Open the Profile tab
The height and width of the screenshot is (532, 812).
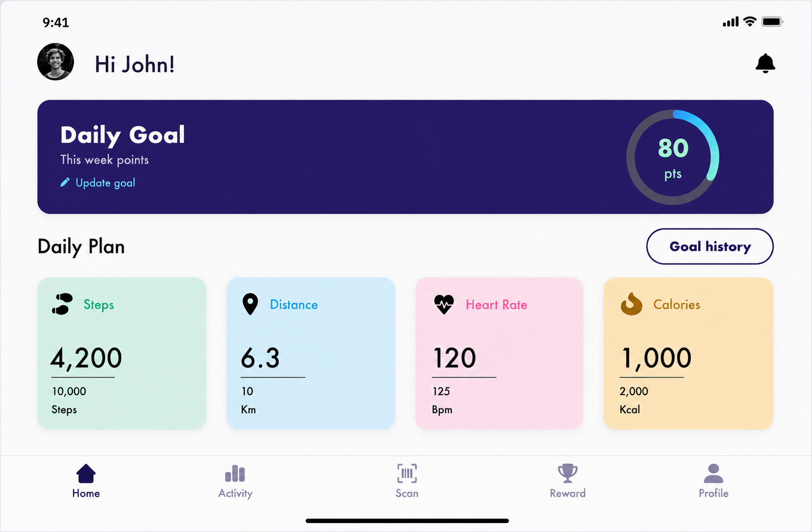(713, 481)
